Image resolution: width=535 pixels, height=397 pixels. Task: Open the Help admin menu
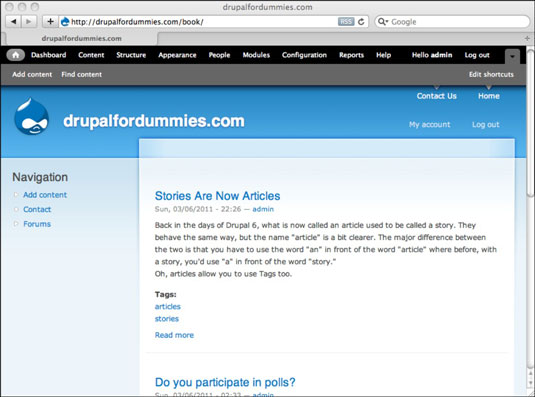coord(384,55)
